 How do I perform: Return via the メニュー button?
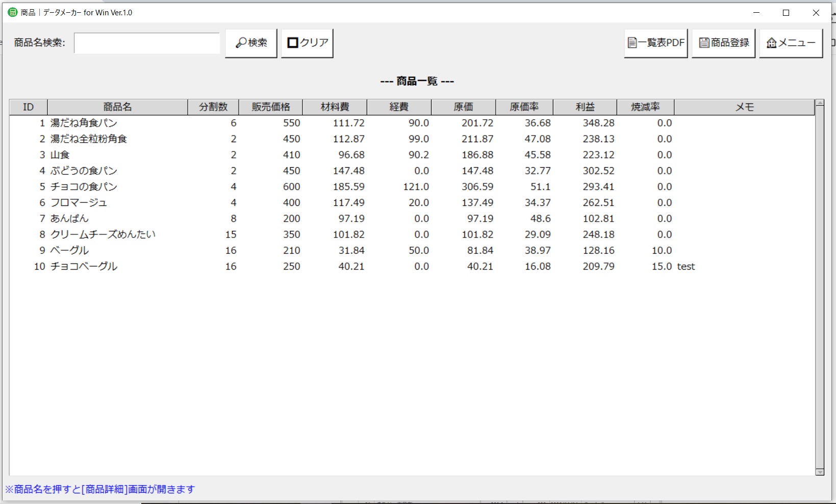tap(791, 43)
